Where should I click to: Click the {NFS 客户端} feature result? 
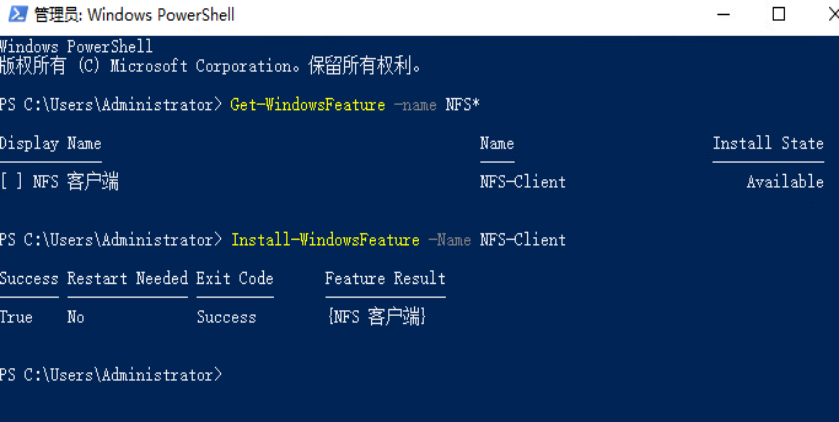tap(376, 317)
